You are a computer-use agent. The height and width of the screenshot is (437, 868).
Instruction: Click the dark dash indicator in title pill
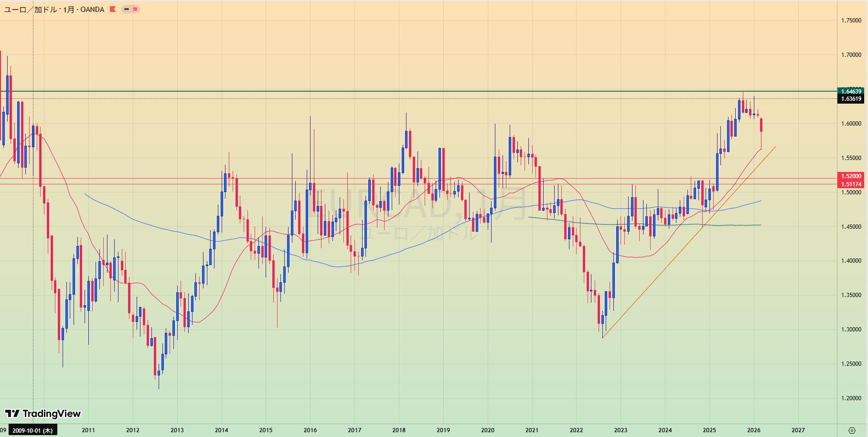tap(126, 9)
